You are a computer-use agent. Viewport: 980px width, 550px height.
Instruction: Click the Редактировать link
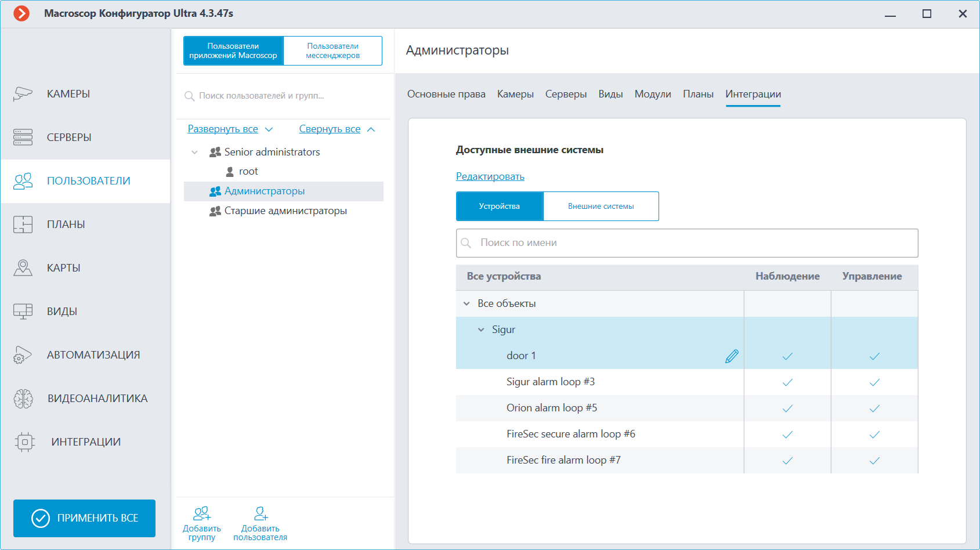(490, 176)
